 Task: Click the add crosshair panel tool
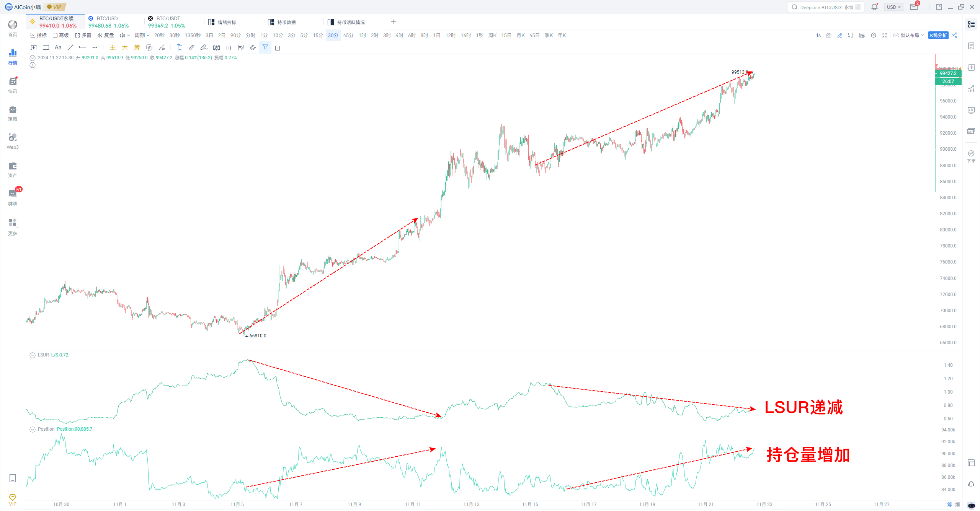(x=34, y=47)
